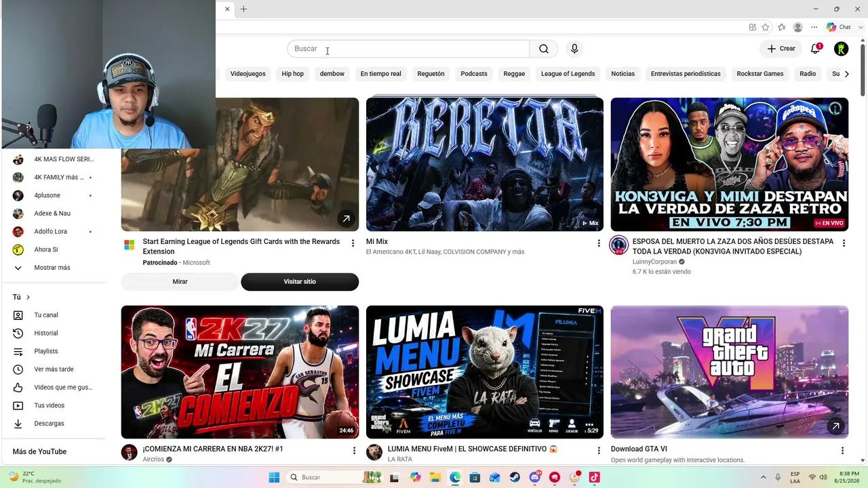Start voice search with the microphone icon
Screen dimensions: 868x488
(x=574, y=49)
